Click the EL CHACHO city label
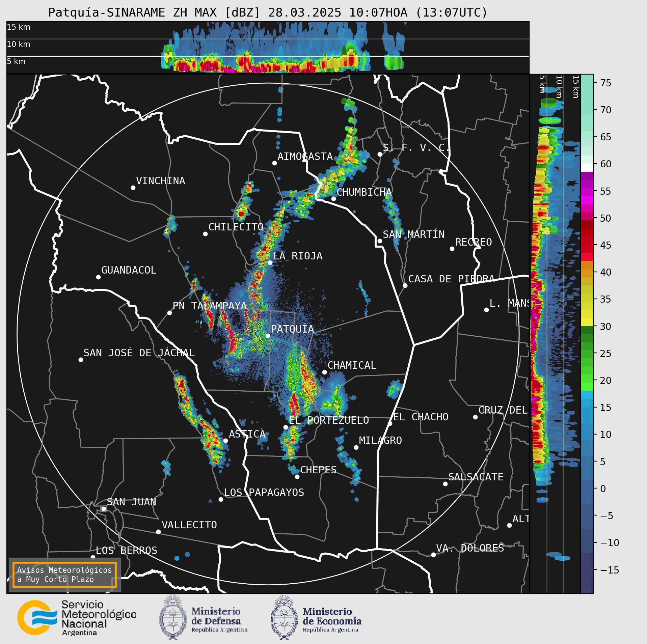 click(421, 417)
